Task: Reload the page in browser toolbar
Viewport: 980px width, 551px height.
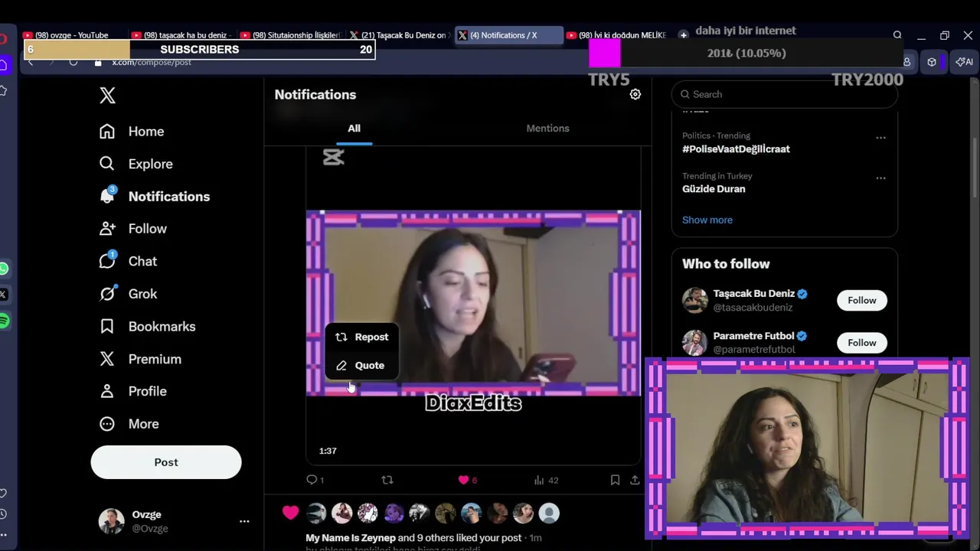Action: [x=73, y=62]
